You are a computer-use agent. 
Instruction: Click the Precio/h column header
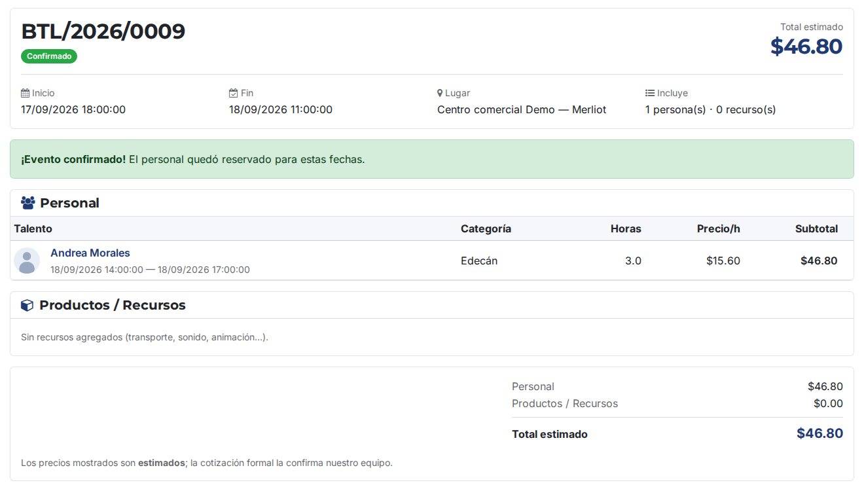point(719,228)
